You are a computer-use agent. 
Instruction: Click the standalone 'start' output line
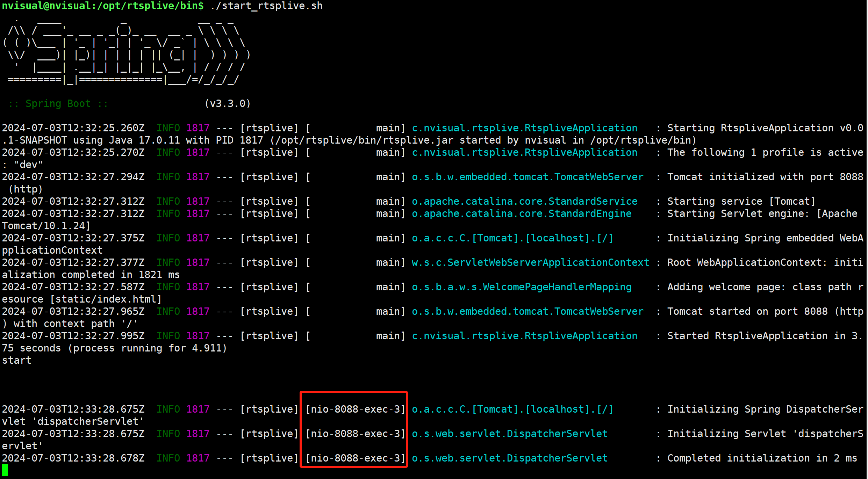click(17, 360)
